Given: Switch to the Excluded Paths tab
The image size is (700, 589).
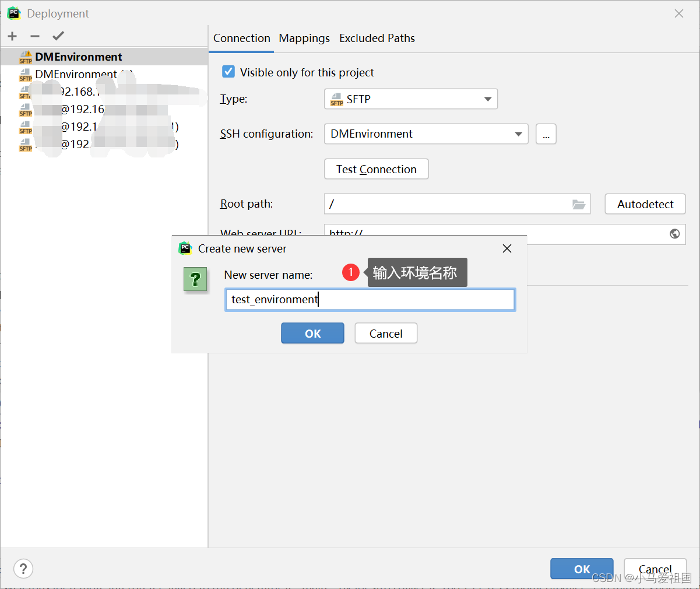Looking at the screenshot, I should point(377,38).
